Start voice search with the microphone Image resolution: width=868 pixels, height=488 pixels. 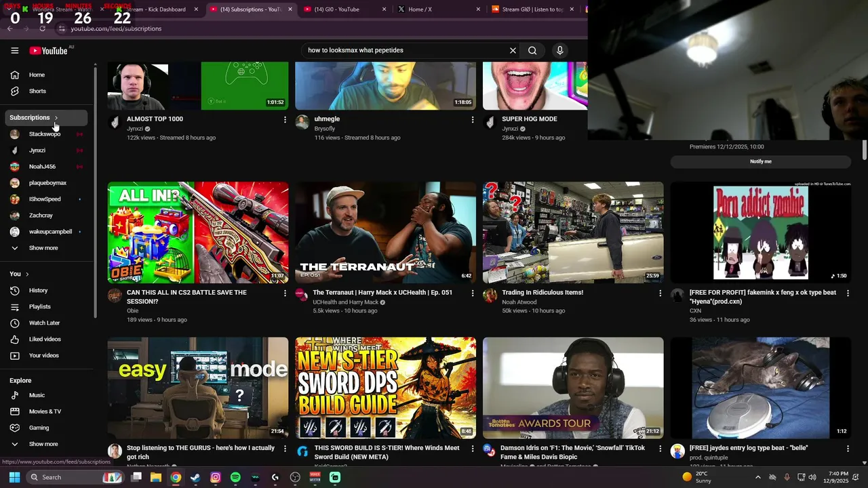point(559,50)
